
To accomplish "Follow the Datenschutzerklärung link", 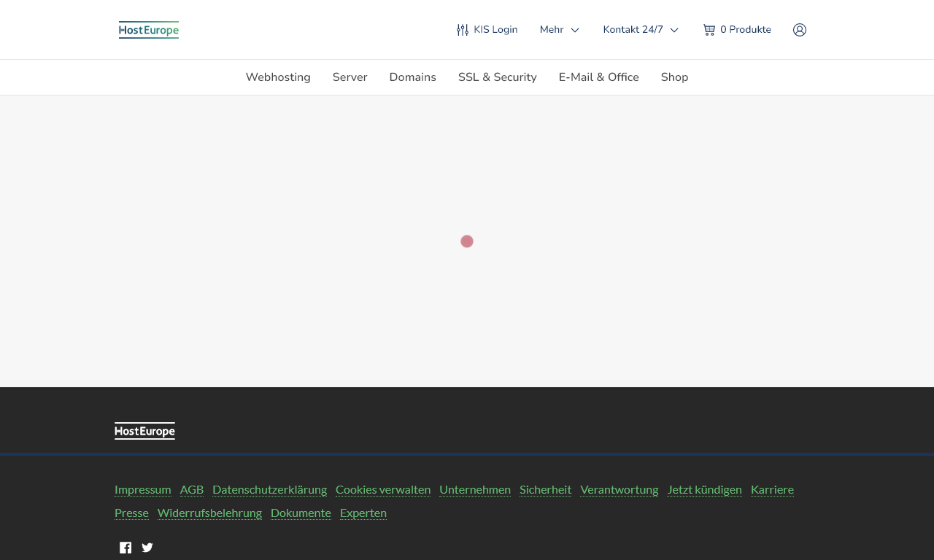I will click(269, 489).
